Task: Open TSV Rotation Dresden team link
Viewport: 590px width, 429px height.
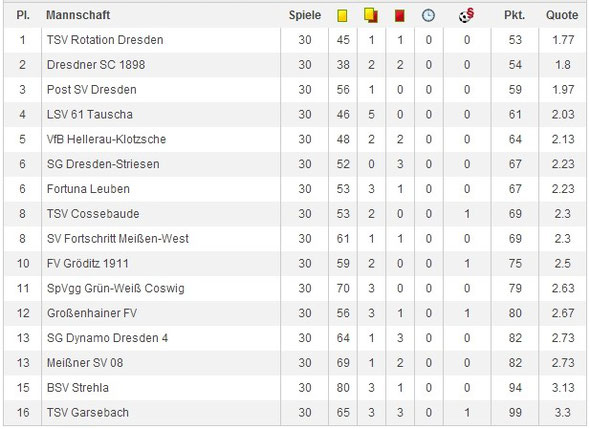Action: click(105, 40)
